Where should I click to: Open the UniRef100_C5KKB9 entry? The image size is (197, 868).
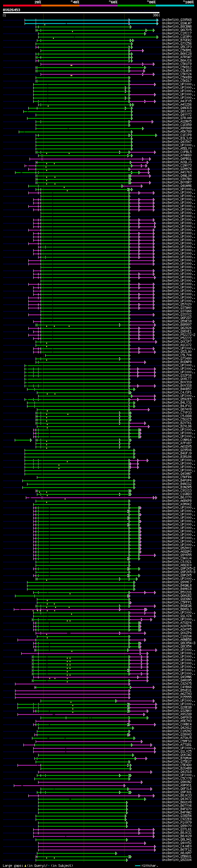click(177, 78)
